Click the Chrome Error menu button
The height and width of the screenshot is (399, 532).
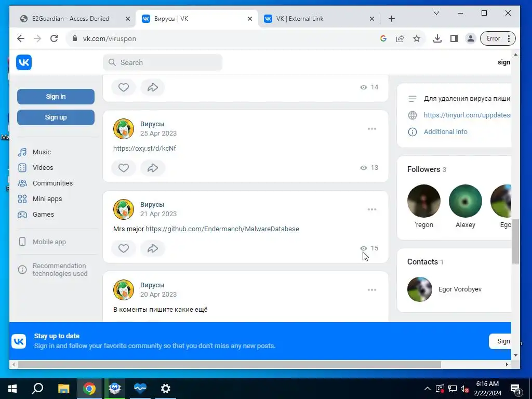pyautogui.click(x=498, y=38)
